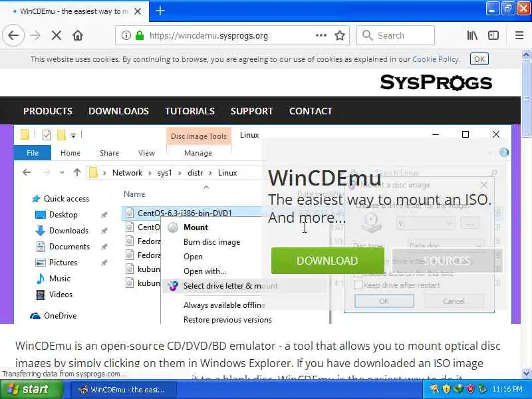Open the Library icon in toolbar
Screen dimensions: 532x399
click(472, 35)
